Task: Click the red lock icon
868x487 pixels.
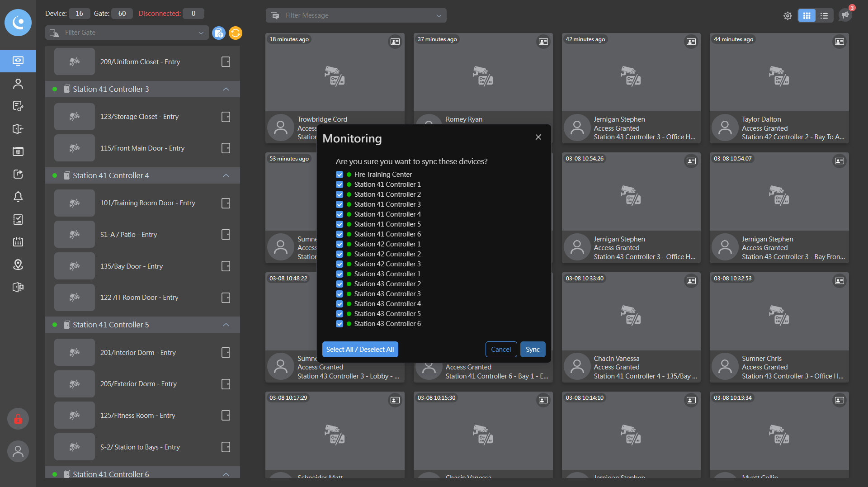Action: coord(18,419)
